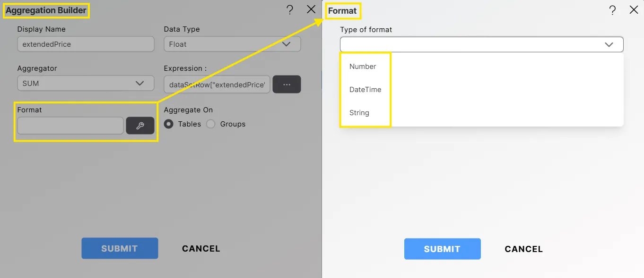
Task: Choose String from format type list
Action: click(x=359, y=113)
